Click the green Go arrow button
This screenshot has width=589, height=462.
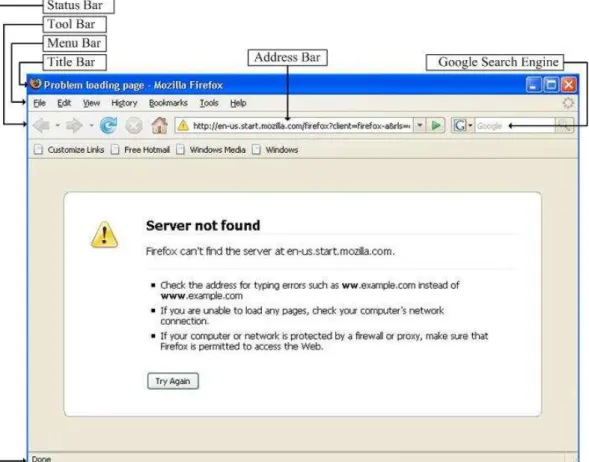[436, 125]
